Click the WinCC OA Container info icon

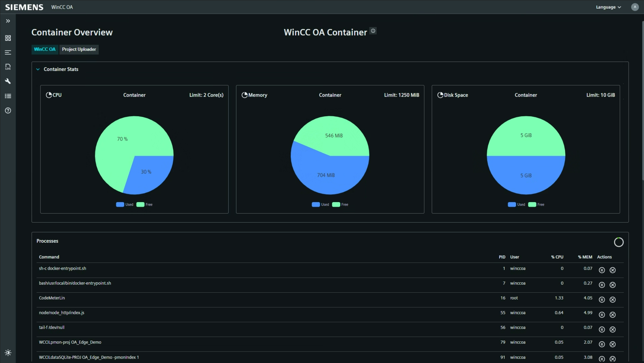point(373,31)
